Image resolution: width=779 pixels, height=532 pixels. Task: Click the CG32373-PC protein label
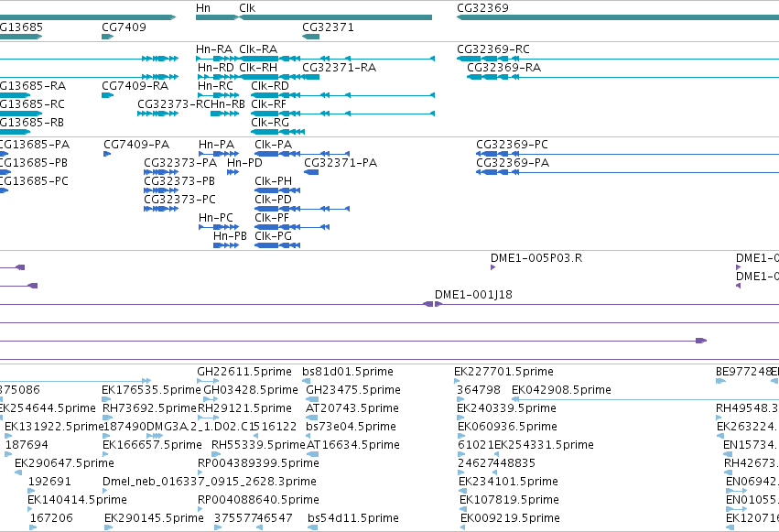point(179,200)
